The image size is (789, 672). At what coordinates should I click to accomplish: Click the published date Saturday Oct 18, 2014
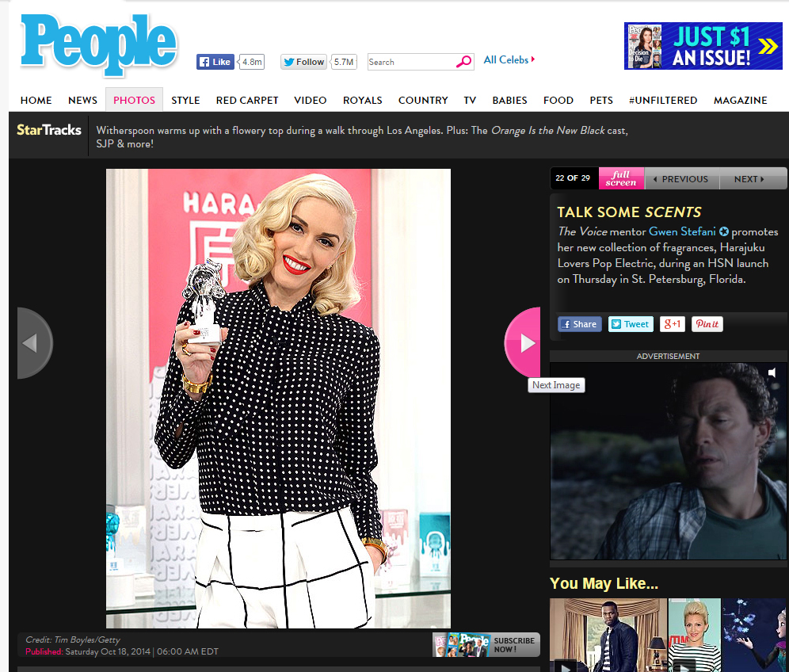click(x=108, y=651)
